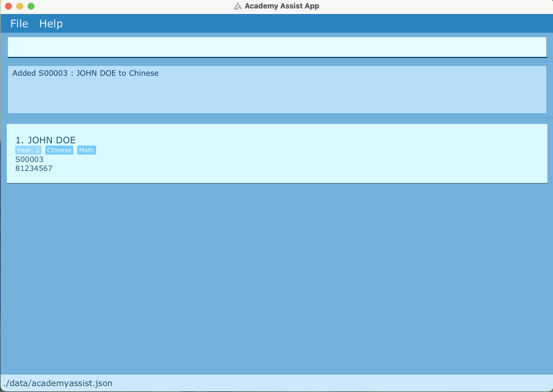553x392 pixels.
Task: Close the window with red button
Action: (x=8, y=6)
